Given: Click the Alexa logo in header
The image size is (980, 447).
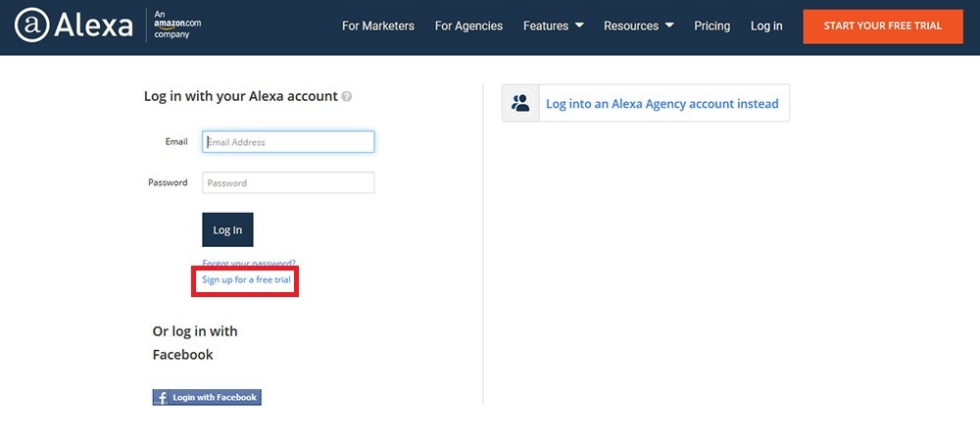Looking at the screenshot, I should click(73, 25).
